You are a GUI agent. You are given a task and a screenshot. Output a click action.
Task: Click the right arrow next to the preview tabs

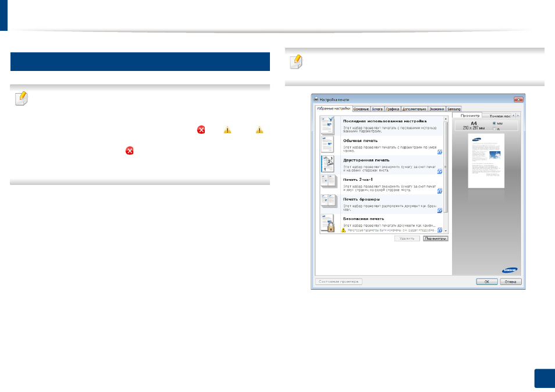pos(518,116)
